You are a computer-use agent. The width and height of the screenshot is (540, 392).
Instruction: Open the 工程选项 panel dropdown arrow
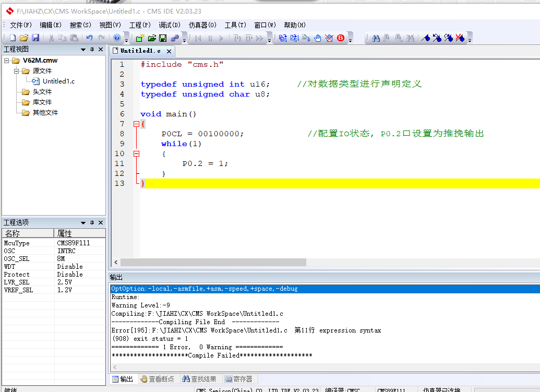tap(83, 223)
